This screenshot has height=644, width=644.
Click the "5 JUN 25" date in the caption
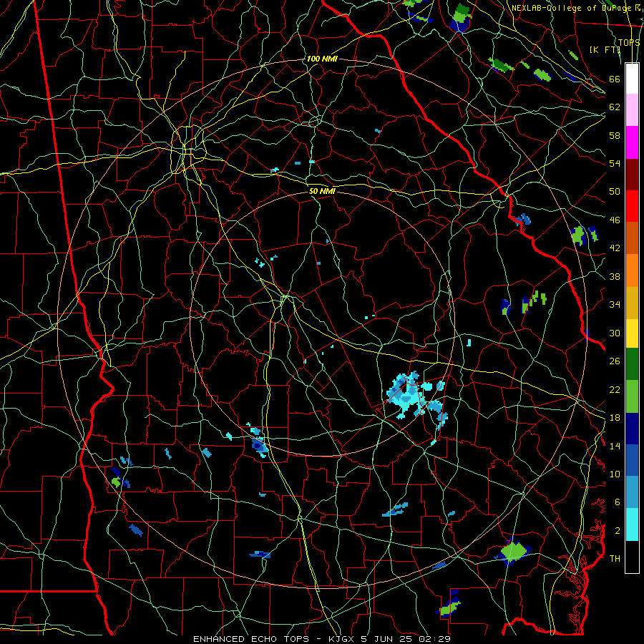388,639
